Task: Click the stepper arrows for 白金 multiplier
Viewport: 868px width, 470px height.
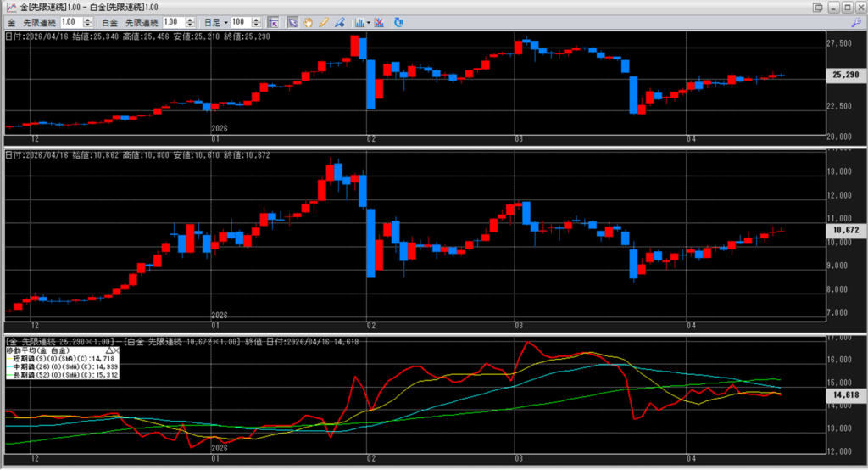Action: [190, 22]
